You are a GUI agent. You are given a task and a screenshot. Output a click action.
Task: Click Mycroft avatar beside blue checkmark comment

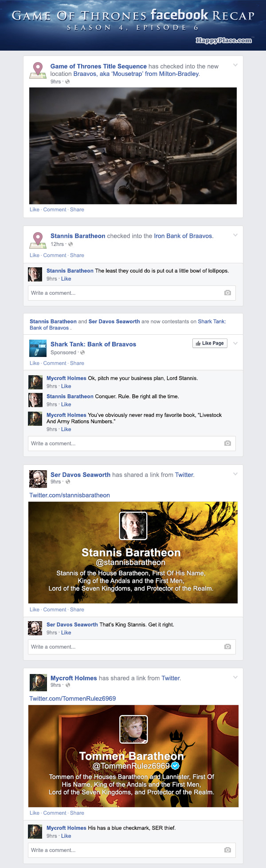(x=35, y=832)
